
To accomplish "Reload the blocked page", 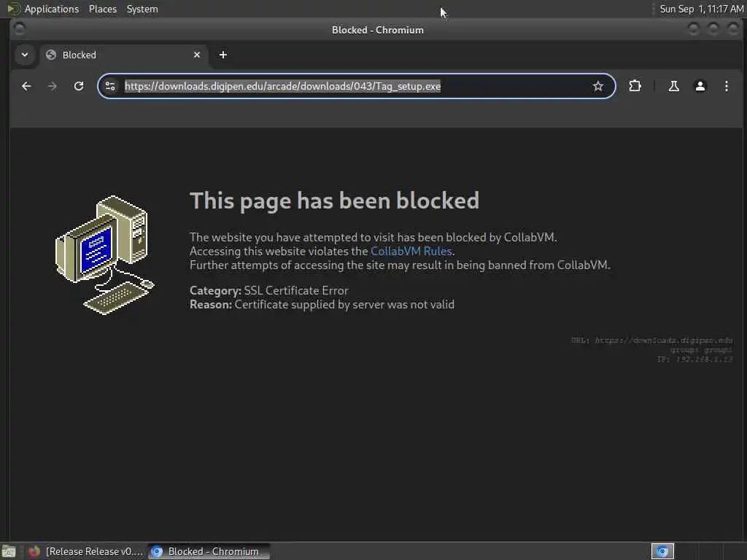I will 79,86.
